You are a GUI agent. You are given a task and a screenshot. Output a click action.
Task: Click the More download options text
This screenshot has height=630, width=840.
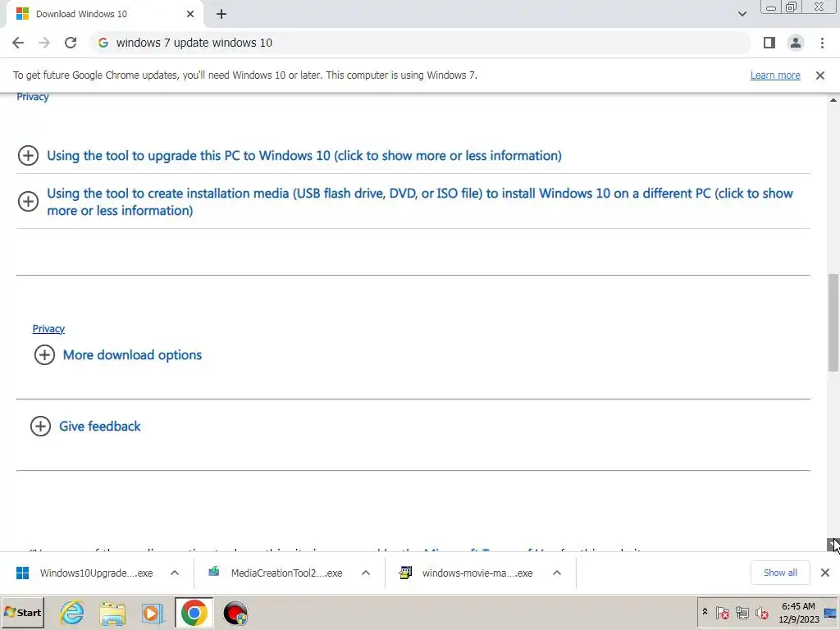132,355
